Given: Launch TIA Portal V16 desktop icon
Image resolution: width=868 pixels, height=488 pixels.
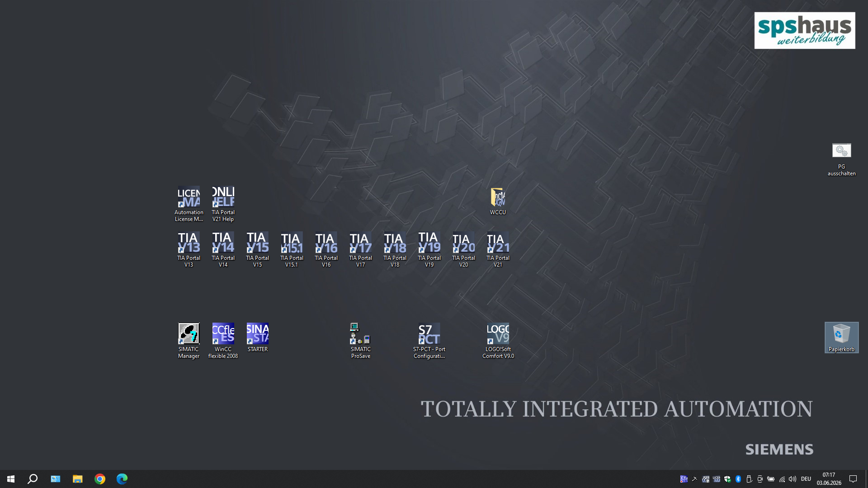Looking at the screenshot, I should pyautogui.click(x=326, y=249).
